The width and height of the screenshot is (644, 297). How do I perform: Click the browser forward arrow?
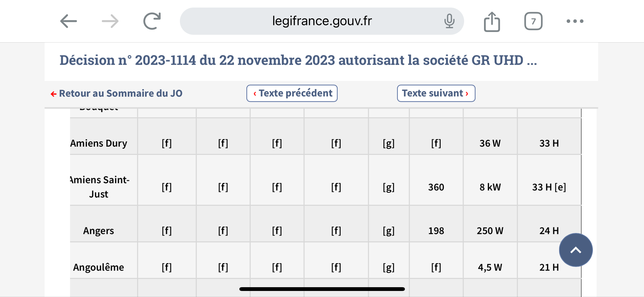(110, 21)
